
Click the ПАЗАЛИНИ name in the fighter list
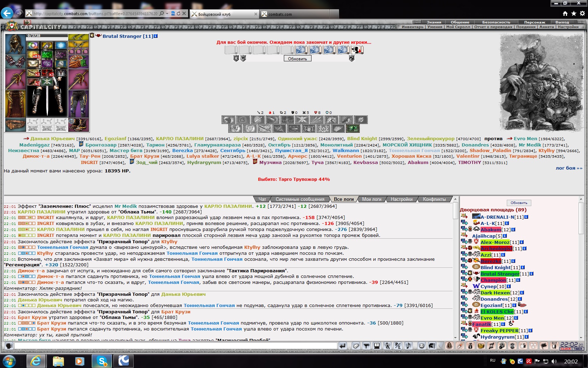click(180, 139)
